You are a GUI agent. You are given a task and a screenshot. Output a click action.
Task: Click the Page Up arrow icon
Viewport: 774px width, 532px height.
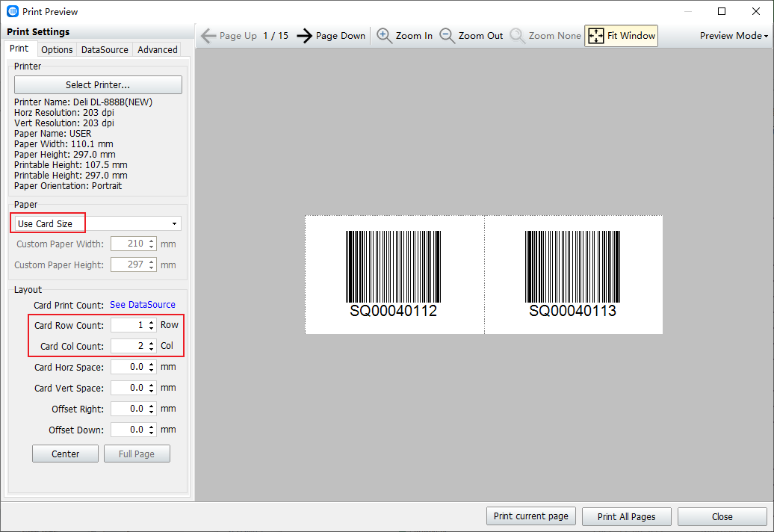[208, 36]
